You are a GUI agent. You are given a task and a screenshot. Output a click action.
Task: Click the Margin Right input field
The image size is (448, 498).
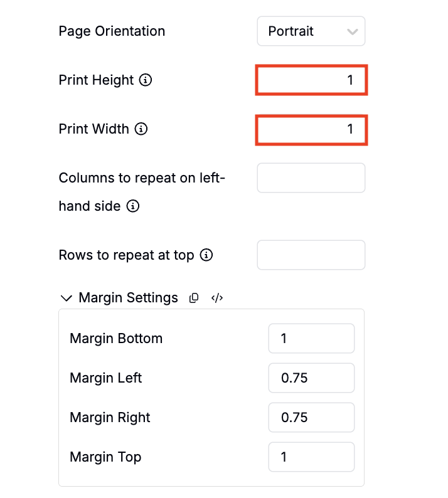coord(311,418)
